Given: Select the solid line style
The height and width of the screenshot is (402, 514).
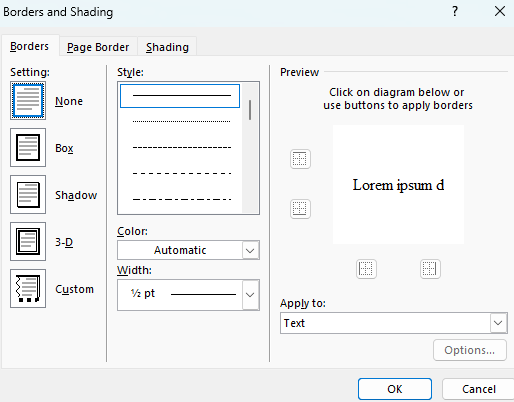Looking at the screenshot, I should tap(180, 96).
